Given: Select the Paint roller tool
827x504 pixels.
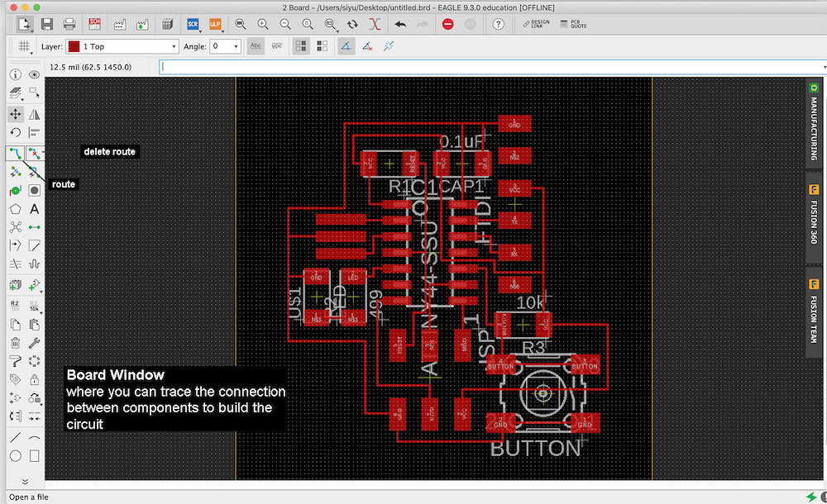Looking at the screenshot, I should [x=15, y=361].
